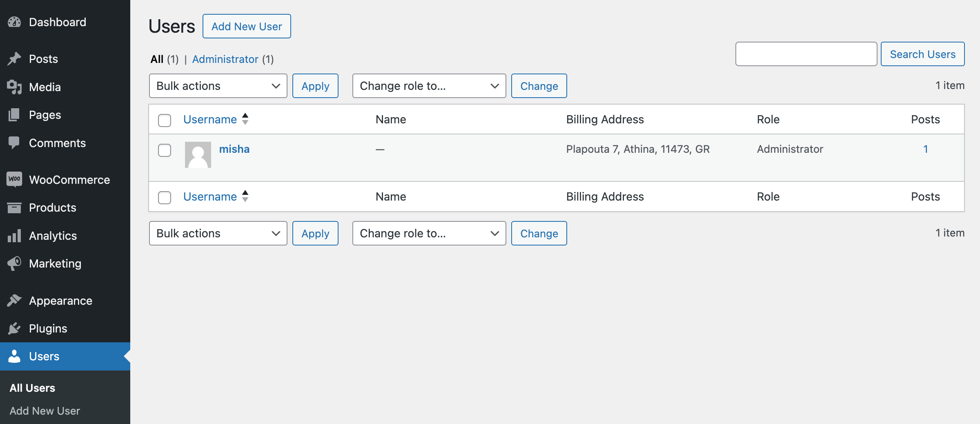Open the 'Change role to...' dropdown
980x424 pixels.
[x=428, y=86]
